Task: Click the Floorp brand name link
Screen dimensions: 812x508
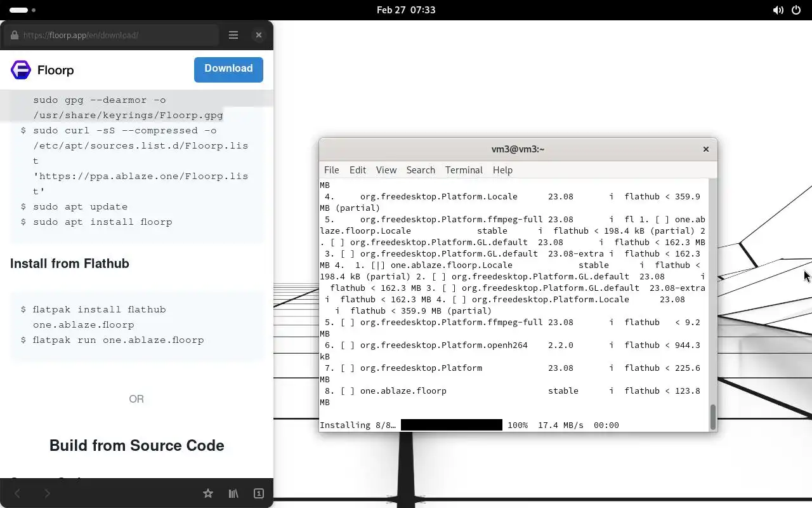Action: [56, 70]
